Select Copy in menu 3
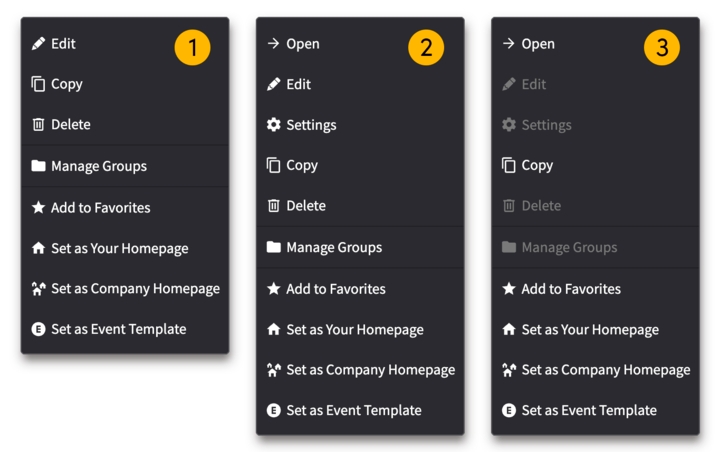 (x=536, y=166)
